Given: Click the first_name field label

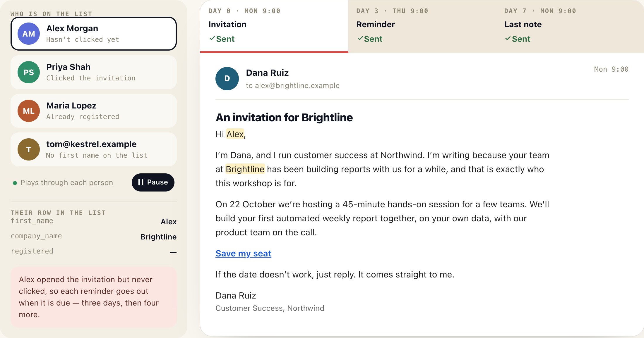Looking at the screenshot, I should (x=32, y=221).
